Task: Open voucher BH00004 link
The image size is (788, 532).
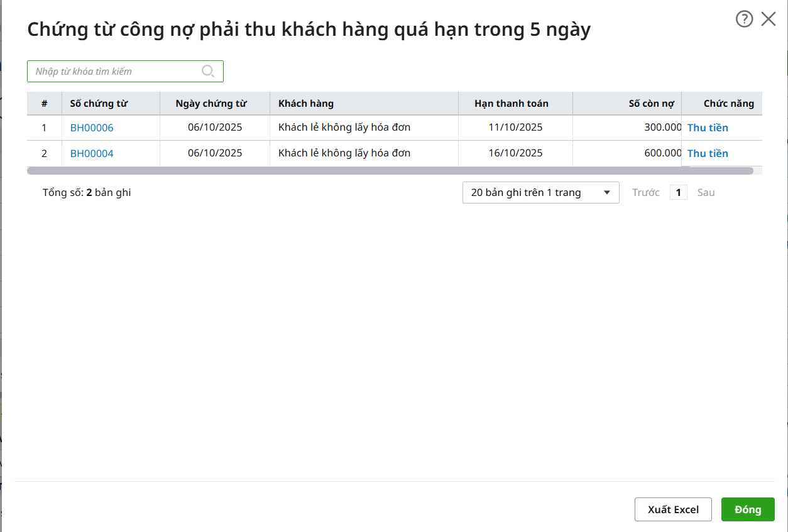Action: coord(92,154)
